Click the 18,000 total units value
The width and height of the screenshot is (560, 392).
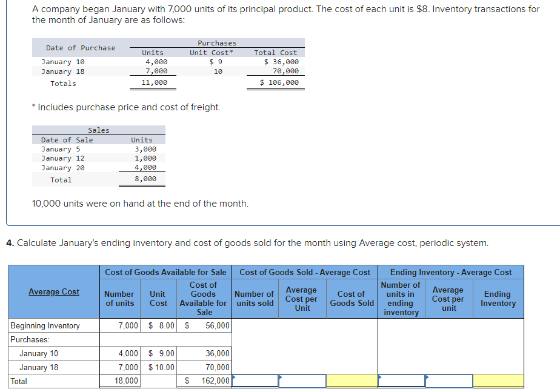(126, 381)
